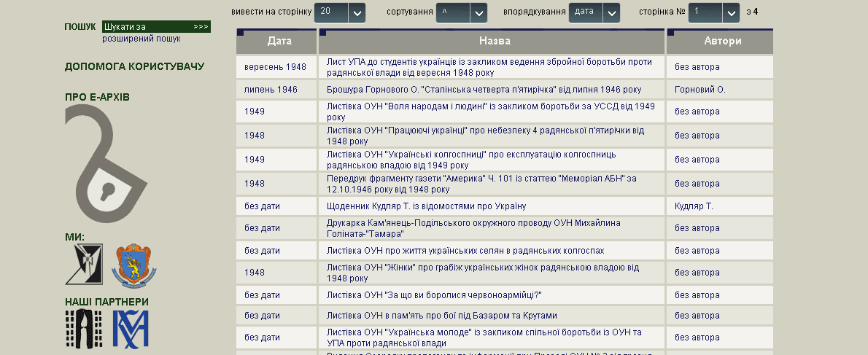Open the Щоденник Кудляр Т. document link

[426, 206]
